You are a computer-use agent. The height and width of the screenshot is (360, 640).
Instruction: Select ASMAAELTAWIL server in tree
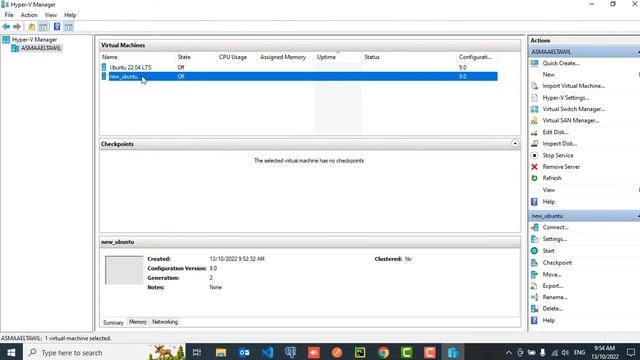[x=41, y=48]
